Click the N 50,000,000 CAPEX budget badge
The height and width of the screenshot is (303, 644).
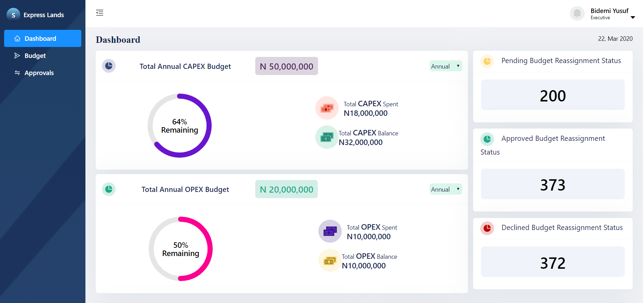coord(286,66)
